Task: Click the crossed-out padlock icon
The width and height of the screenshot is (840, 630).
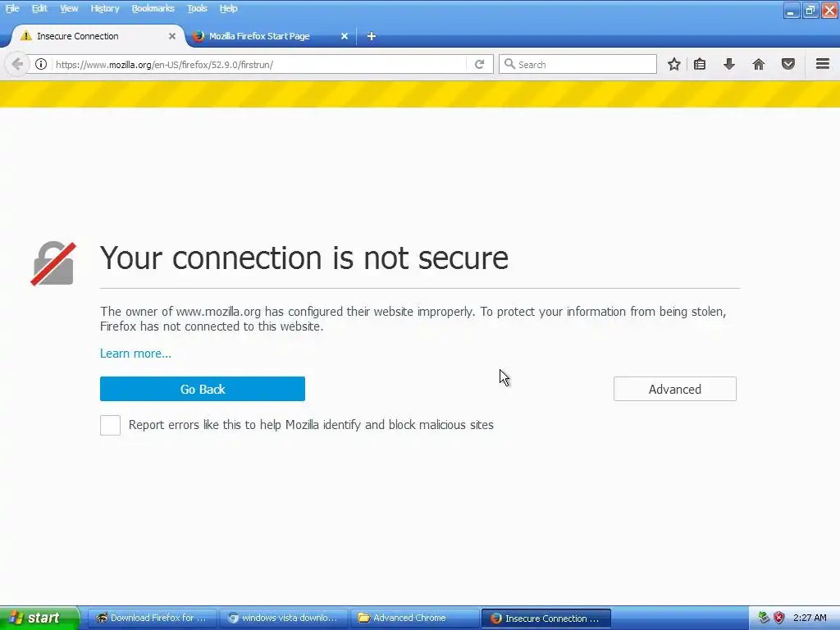Action: pos(53,263)
